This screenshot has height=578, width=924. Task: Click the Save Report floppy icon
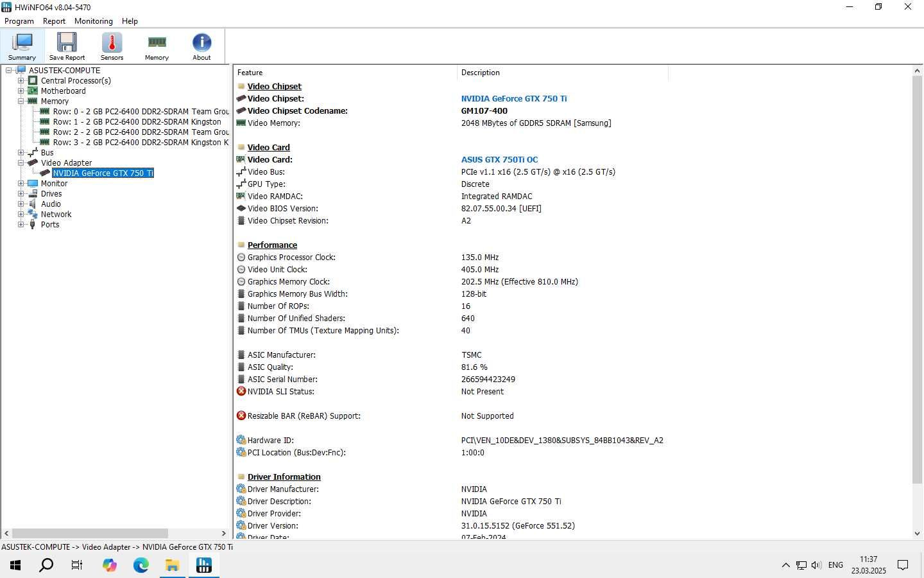click(67, 46)
